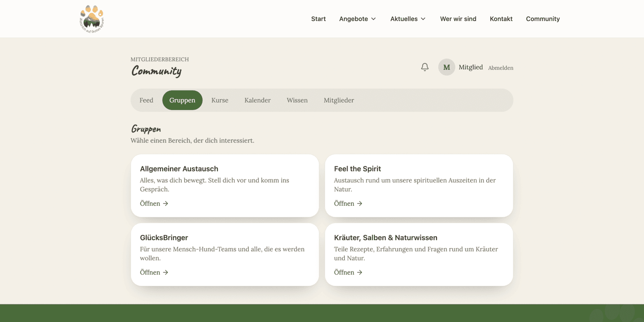This screenshot has width=644, height=322.
Task: Click the 'Alles, was dich bewegt' description
Action: pyautogui.click(x=215, y=185)
